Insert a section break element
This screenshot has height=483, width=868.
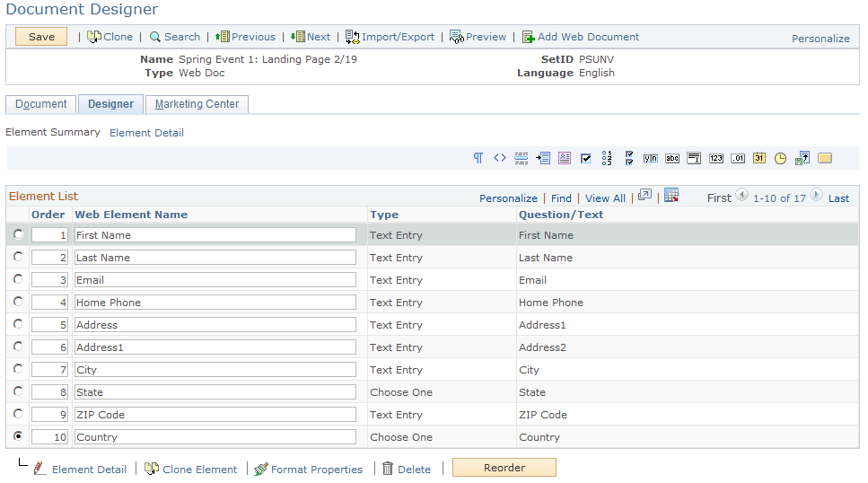click(x=521, y=158)
